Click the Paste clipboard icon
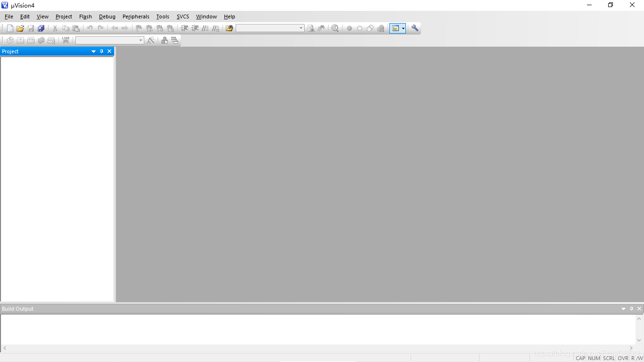644x362 pixels. coord(76,28)
